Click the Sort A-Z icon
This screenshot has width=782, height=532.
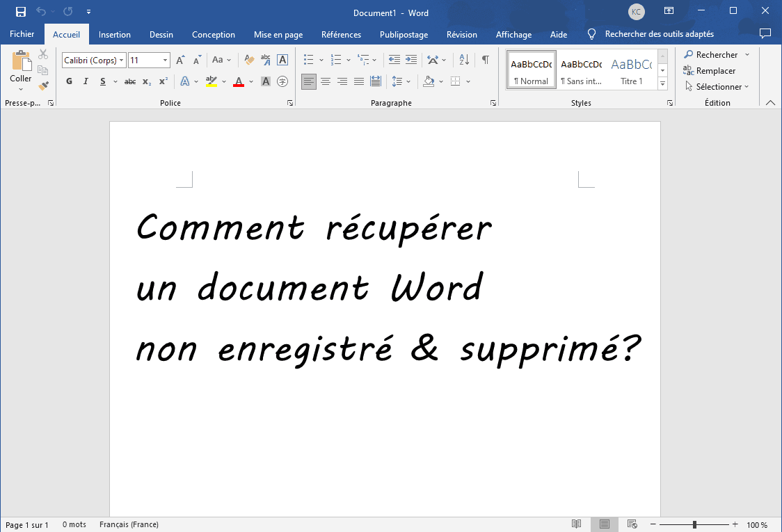(464, 60)
